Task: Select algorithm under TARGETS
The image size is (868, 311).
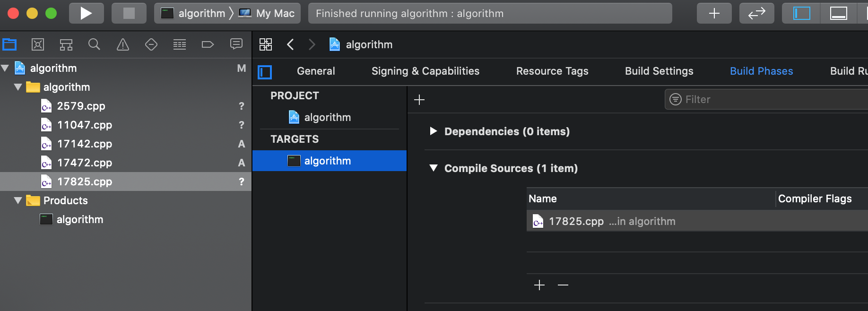Action: tap(330, 161)
